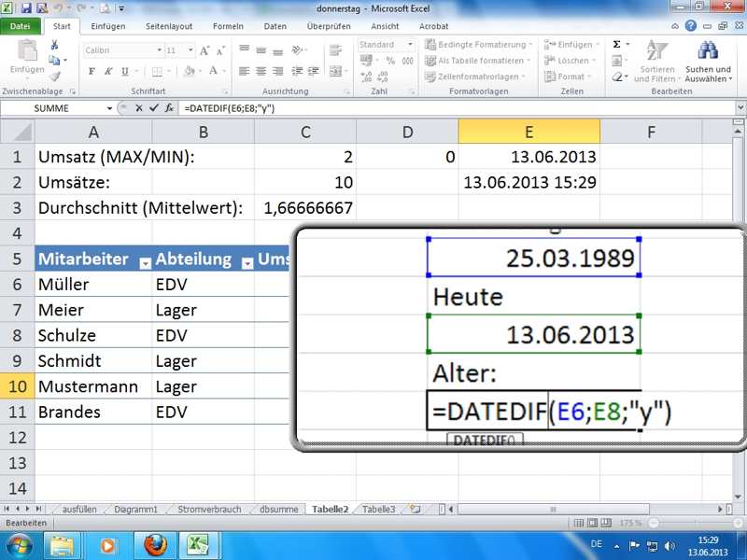Click the Copy icon in Zwischenablage
The image size is (747, 560).
pos(54,60)
